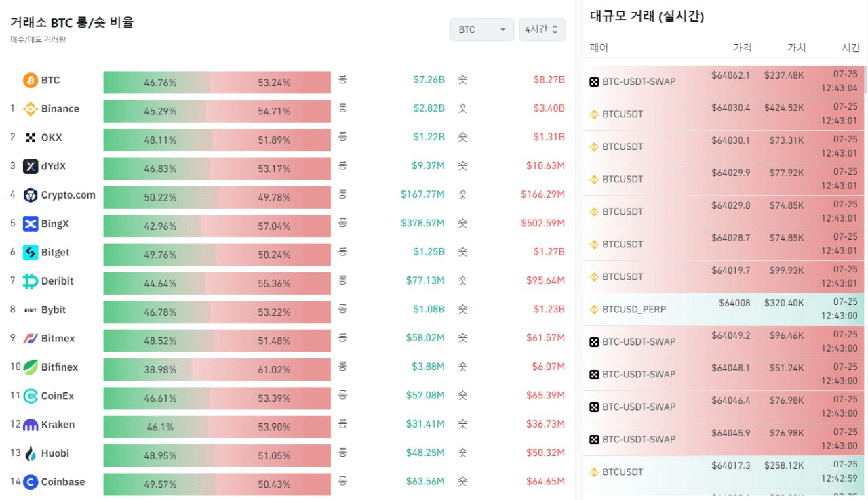Image resolution: width=868 pixels, height=500 pixels.
Task: Sort trades by 페어 column header
Action: click(599, 48)
